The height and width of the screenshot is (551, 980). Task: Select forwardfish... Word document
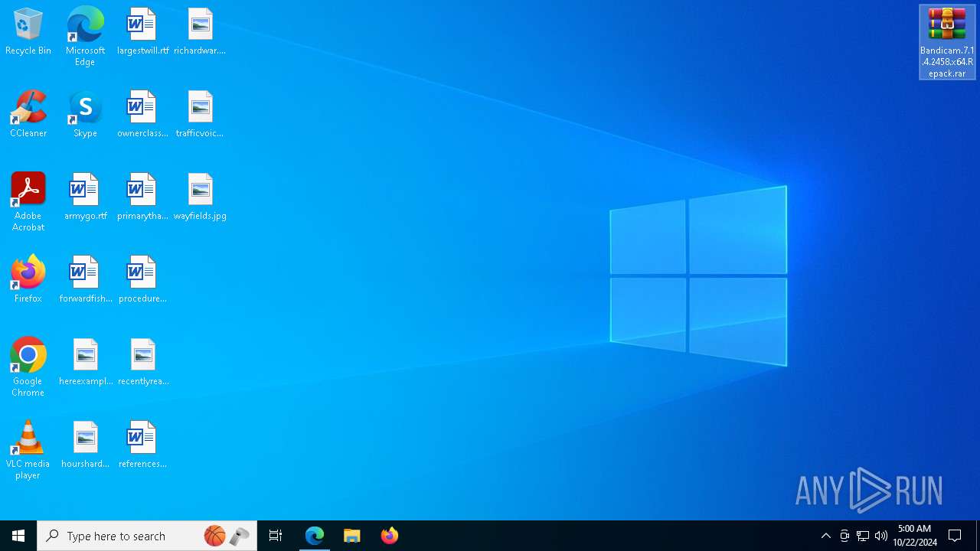pos(85,280)
